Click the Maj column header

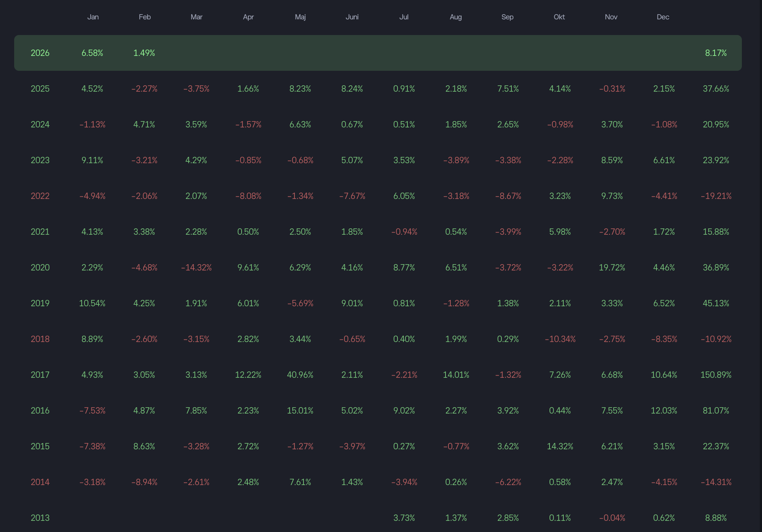pos(300,17)
